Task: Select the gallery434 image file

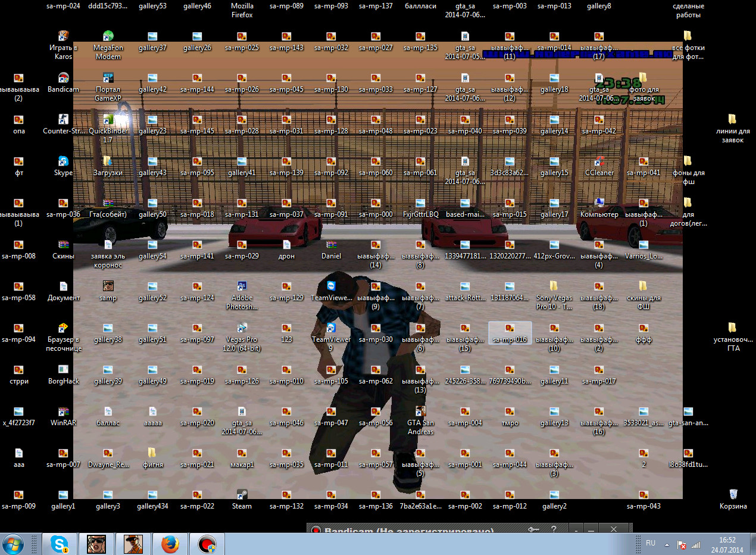Action: point(152,499)
